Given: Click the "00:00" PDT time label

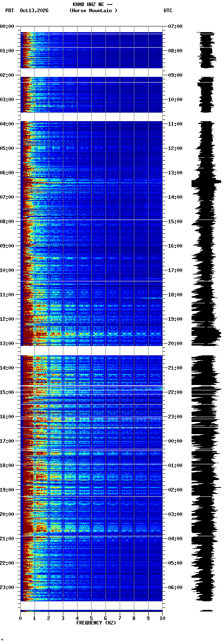Looking at the screenshot, I should [7, 26].
